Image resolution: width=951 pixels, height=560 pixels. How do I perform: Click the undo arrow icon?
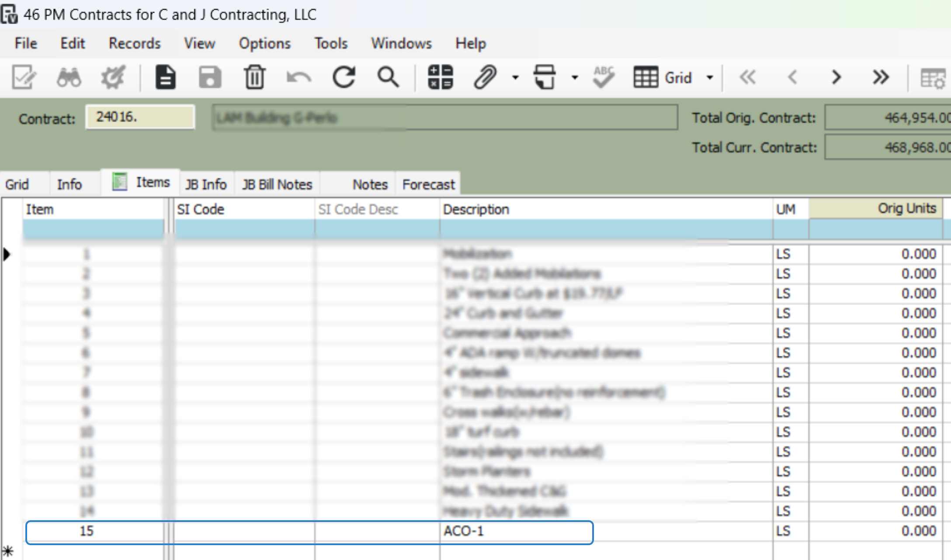point(299,78)
